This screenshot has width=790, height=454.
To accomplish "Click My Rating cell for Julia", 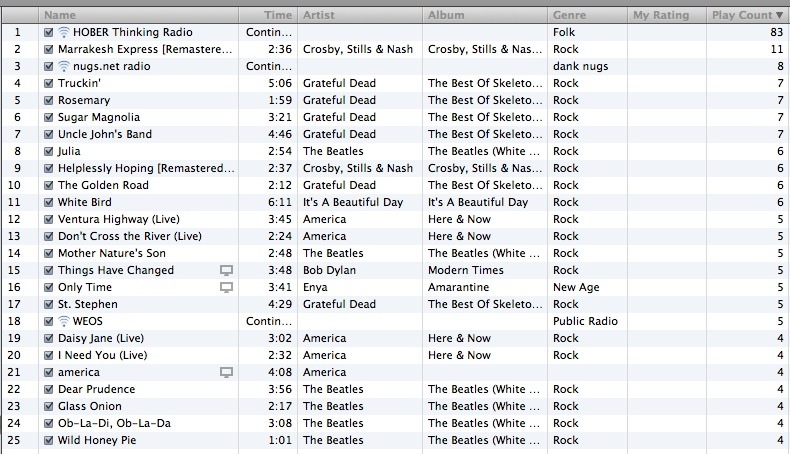I will coord(667,151).
